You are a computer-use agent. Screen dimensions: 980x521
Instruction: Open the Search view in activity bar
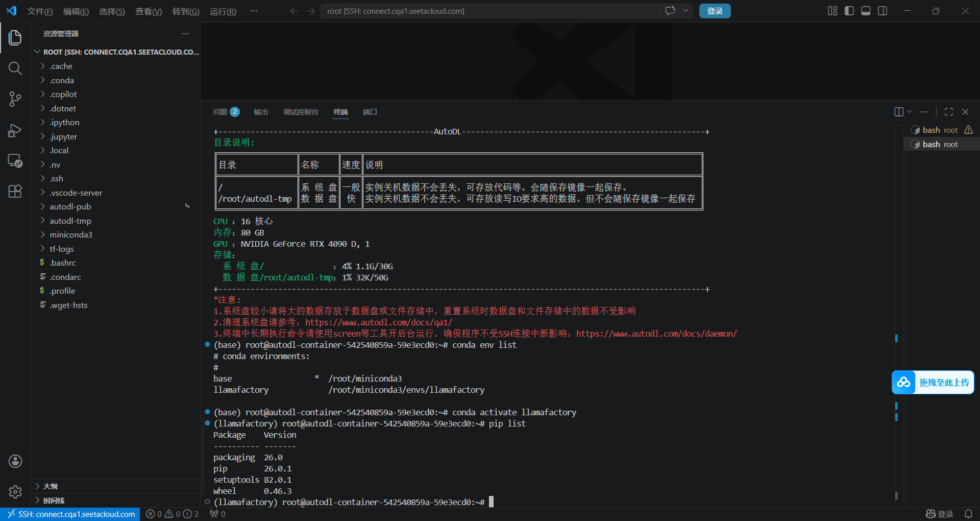click(15, 68)
